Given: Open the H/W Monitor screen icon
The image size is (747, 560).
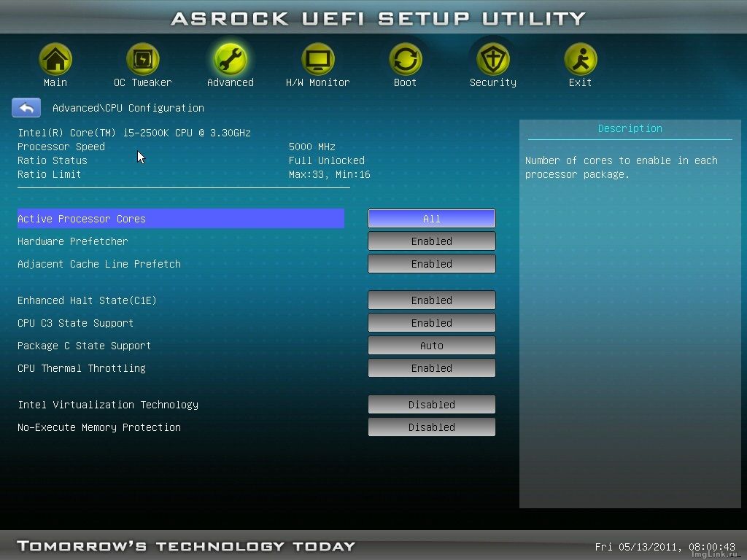Looking at the screenshot, I should (318, 59).
